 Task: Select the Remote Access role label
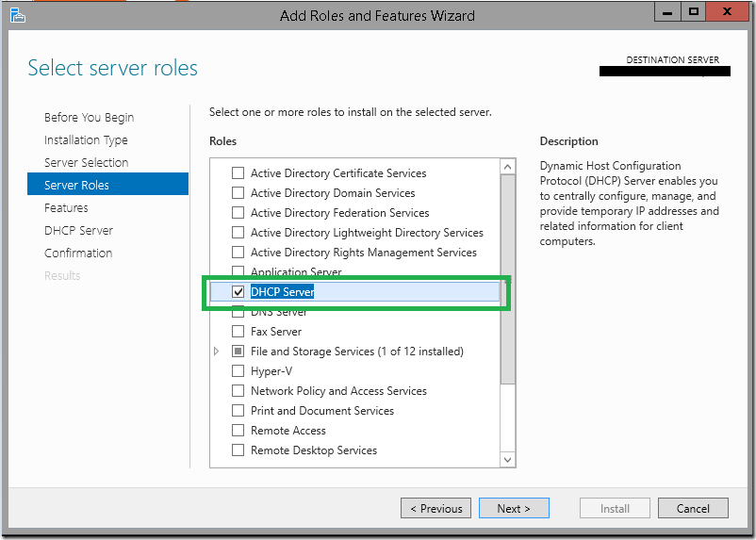(x=288, y=431)
